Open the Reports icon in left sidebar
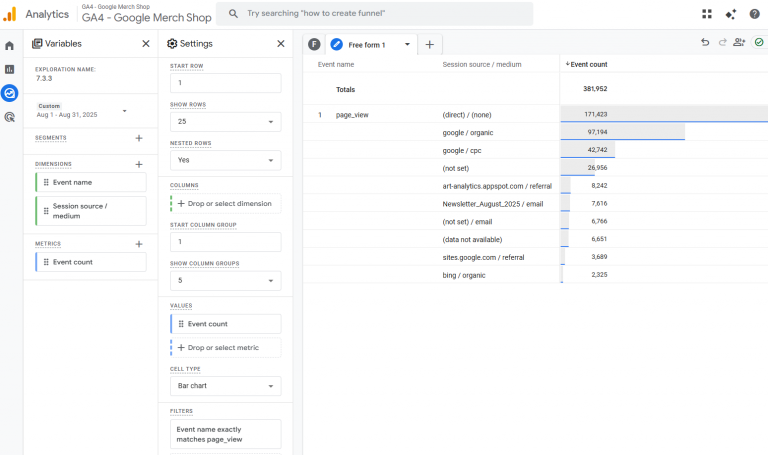This screenshot has width=768, height=455. tap(10, 69)
